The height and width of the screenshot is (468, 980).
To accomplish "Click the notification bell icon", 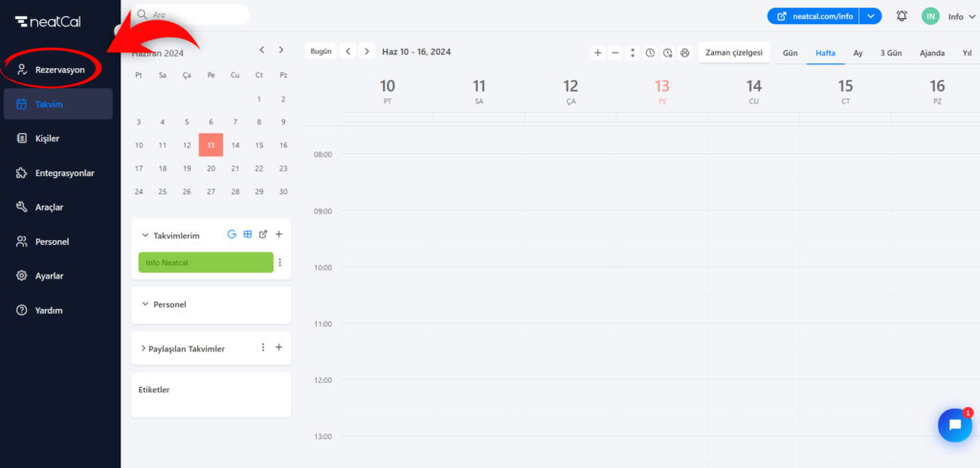I will 902,16.
